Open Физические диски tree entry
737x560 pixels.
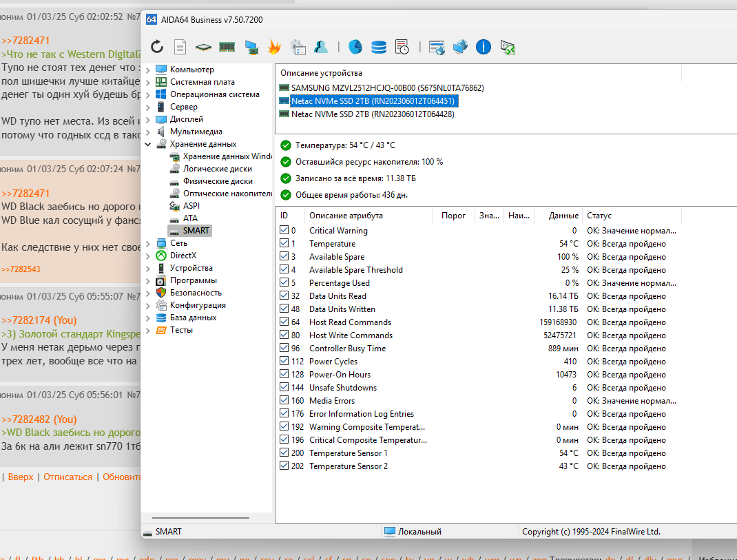coord(218,181)
